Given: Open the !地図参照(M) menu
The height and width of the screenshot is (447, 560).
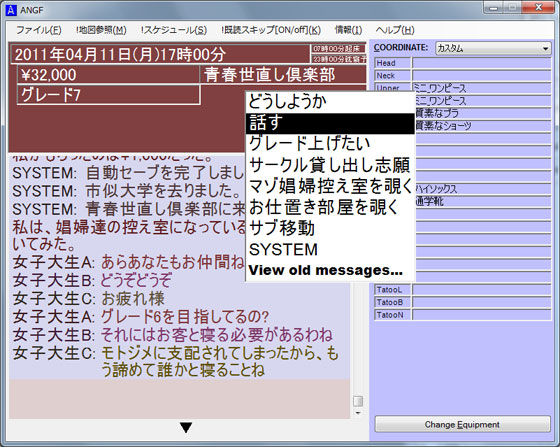Looking at the screenshot, I should [x=101, y=30].
